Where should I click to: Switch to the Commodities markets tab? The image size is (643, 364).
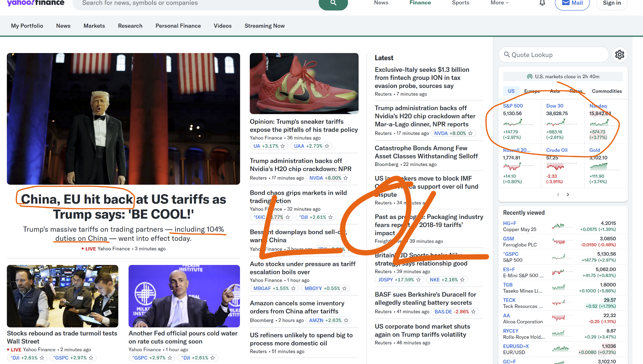pos(607,91)
